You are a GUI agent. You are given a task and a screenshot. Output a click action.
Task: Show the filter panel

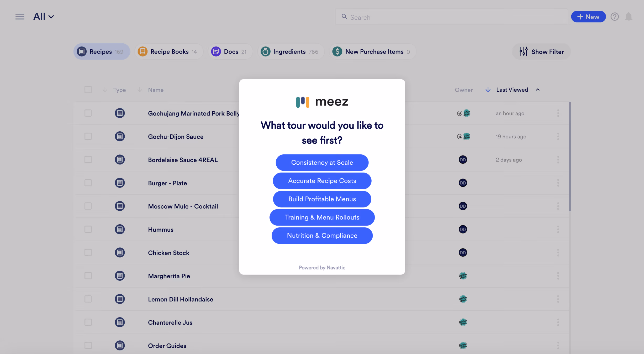coord(541,51)
